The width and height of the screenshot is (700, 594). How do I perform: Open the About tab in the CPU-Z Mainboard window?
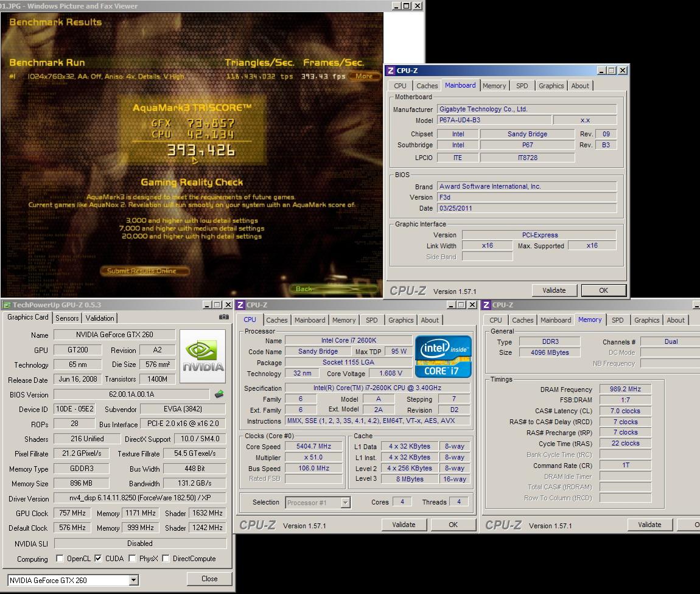pos(580,86)
